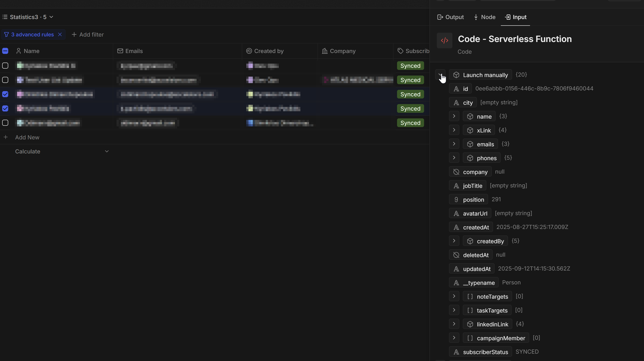
Task: Click the list icon beside Statistics3
Action: (x=5, y=17)
